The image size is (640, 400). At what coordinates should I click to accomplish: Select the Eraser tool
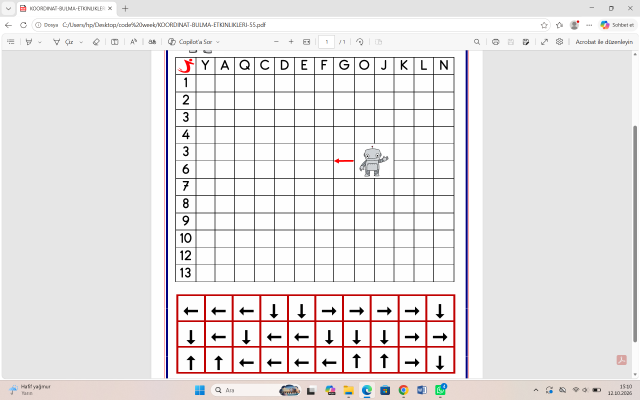pos(96,42)
